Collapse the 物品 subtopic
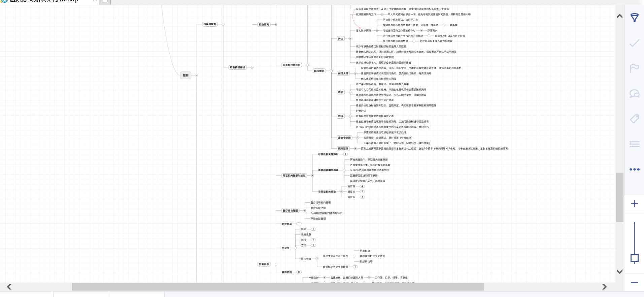This screenshot has height=297, width=644. (x=350, y=92)
